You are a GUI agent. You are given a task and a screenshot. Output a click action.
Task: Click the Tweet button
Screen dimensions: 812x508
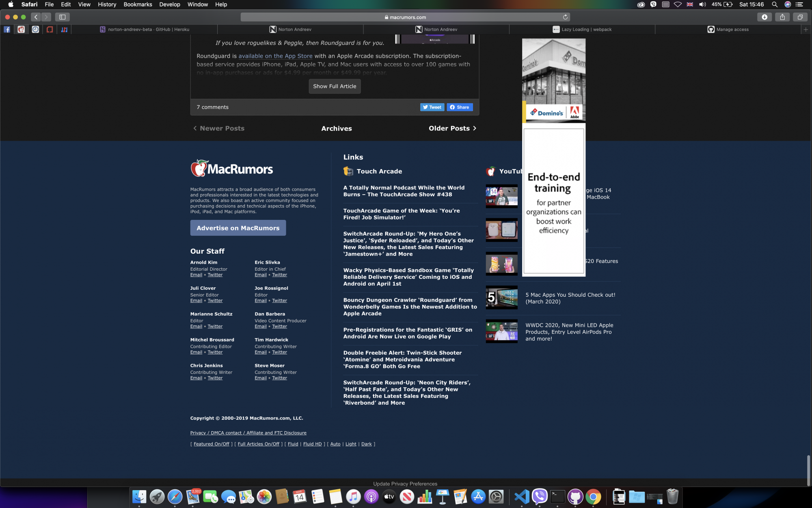(x=432, y=107)
